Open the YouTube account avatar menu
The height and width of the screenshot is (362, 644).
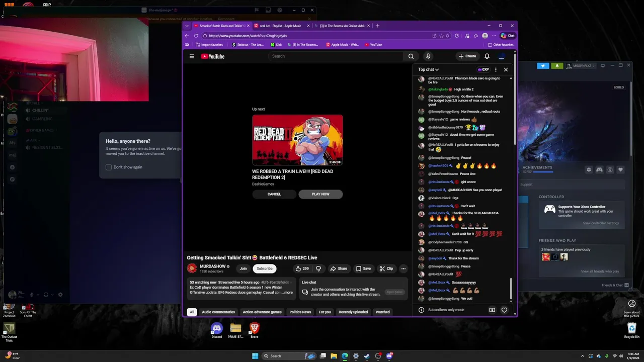pyautogui.click(x=502, y=56)
